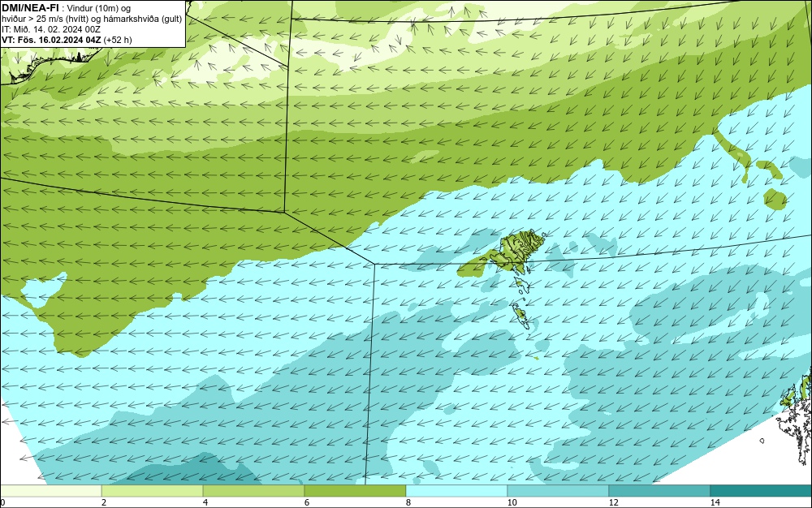The width and height of the screenshot is (812, 508).
Task: Click the southernmost Faroe island (Suðuroy)
Action: pos(520,315)
